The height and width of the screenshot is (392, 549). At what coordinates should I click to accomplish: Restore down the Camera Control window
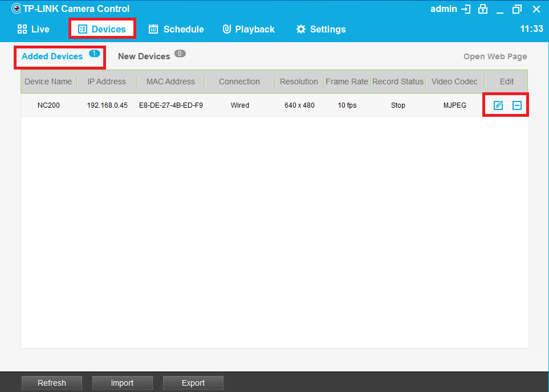[x=517, y=9]
